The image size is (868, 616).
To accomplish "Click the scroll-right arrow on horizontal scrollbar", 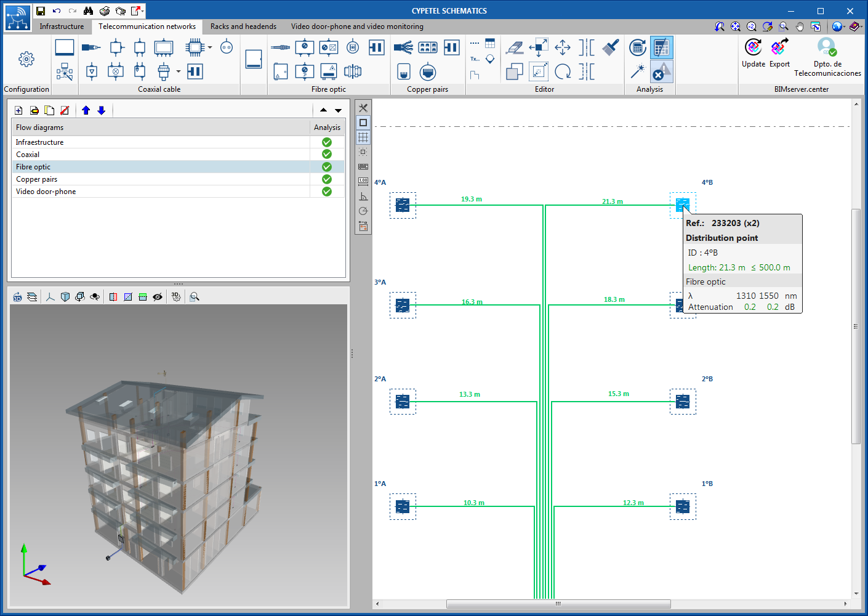I will pos(845,604).
